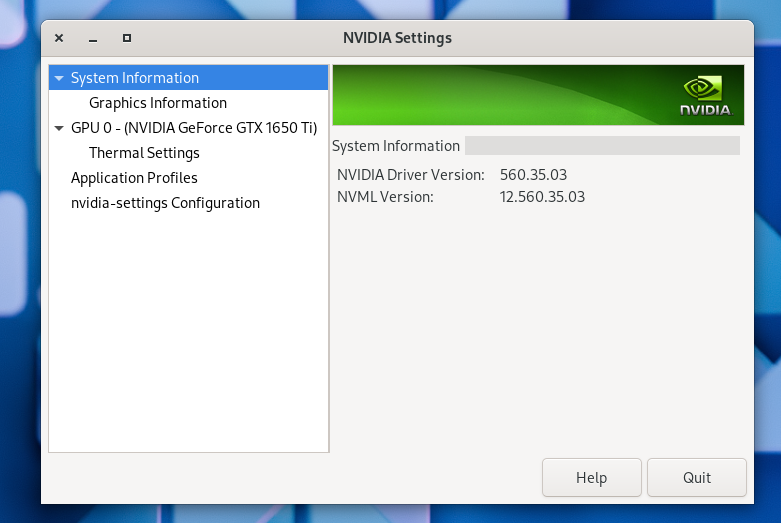The width and height of the screenshot is (781, 523).
Task: Quit the NVIDIA Settings application
Action: tap(696, 478)
